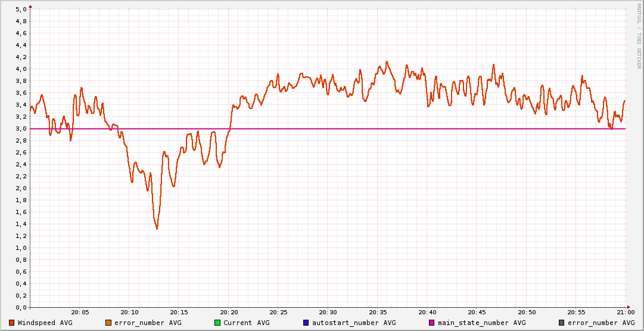Click the 0,0 value on the y-axis
Image resolution: width=644 pixels, height=331 pixels.
[x=21, y=308]
